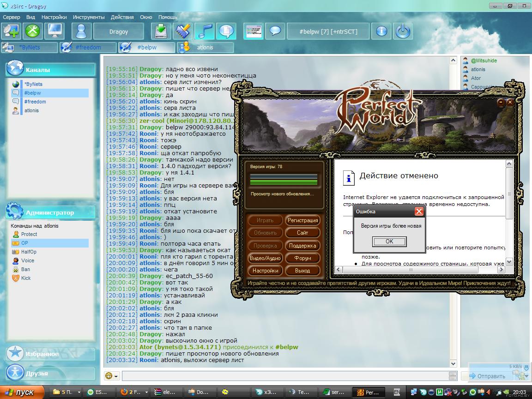Screen dimensions: 532x399
Task: Open the emoticon dropdown arrow
Action: tap(116, 376)
